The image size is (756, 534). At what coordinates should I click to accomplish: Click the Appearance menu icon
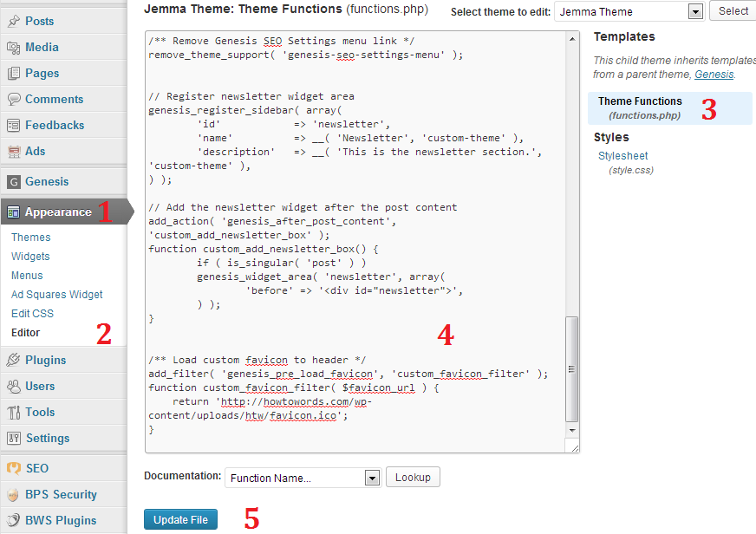click(14, 212)
